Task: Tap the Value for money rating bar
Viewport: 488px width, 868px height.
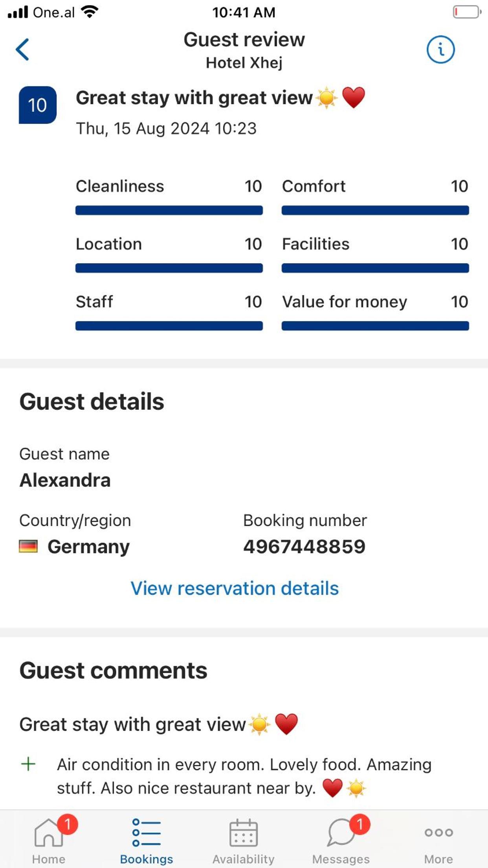Action: click(x=375, y=326)
